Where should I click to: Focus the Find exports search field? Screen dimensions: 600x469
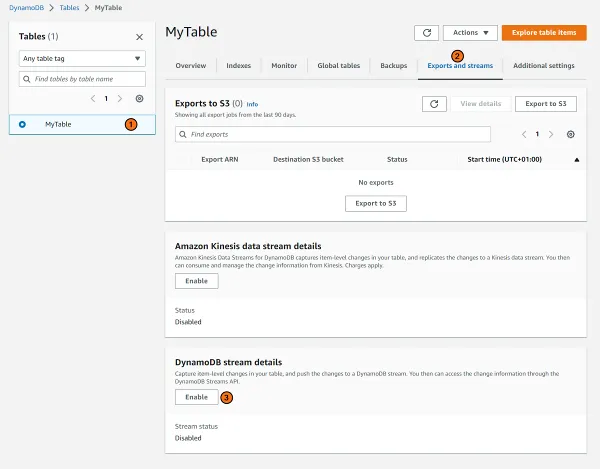tap(333, 134)
